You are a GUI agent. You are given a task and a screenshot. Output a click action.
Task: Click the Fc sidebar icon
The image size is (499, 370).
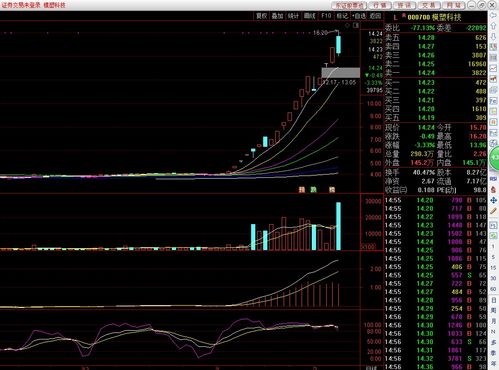tap(493, 100)
